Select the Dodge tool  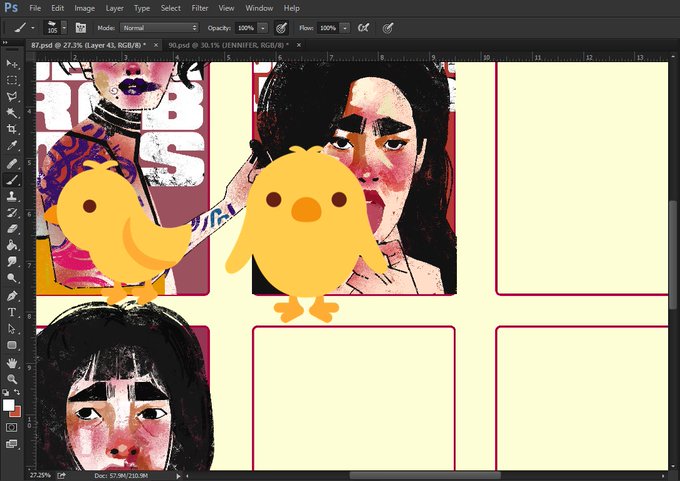[12, 278]
